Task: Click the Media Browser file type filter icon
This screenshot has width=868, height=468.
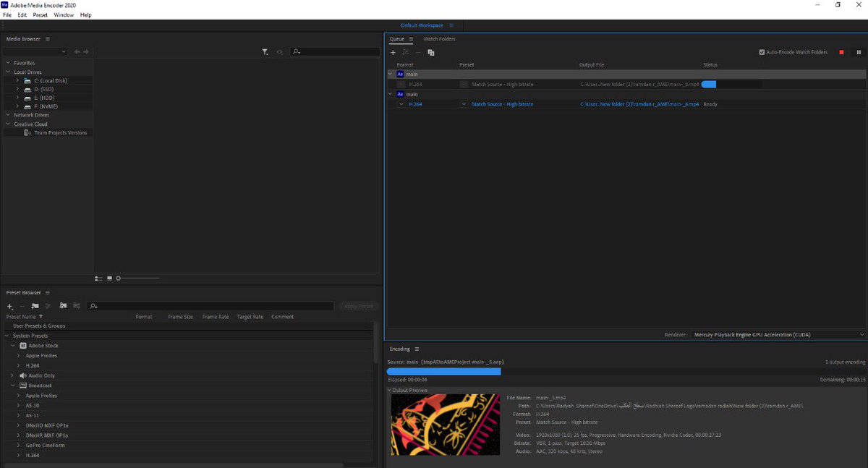Action: (265, 52)
